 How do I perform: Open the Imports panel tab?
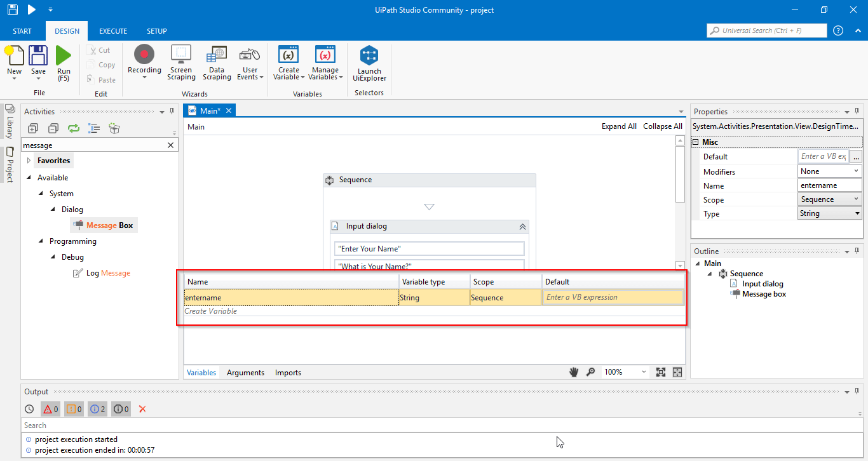coord(288,373)
